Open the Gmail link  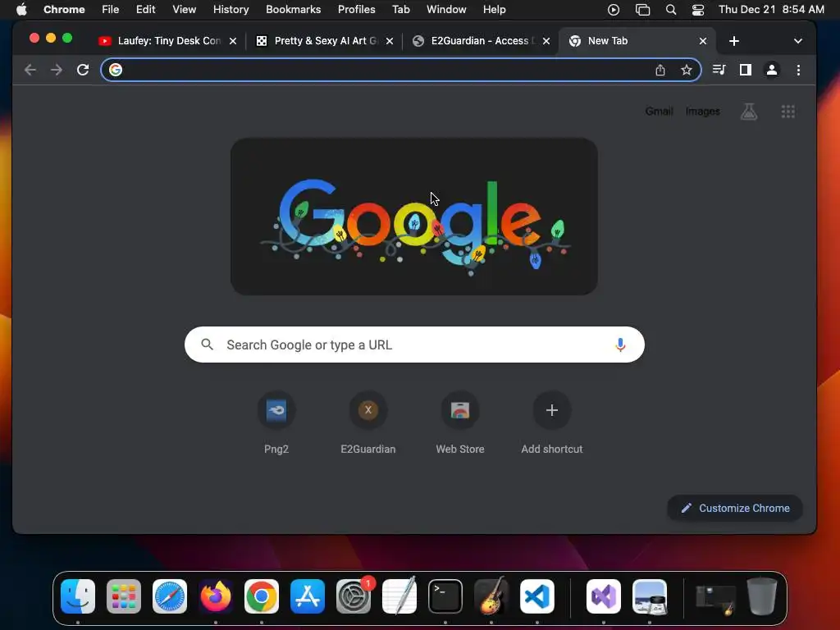659,112
